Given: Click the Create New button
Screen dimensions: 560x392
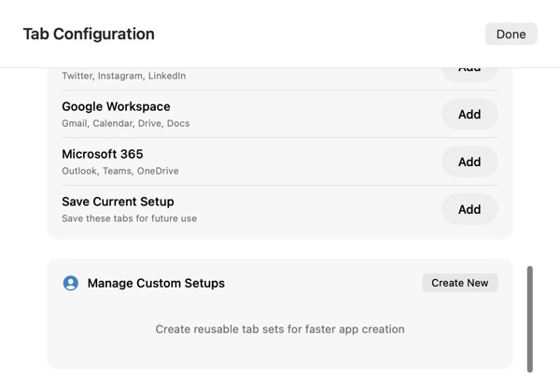Looking at the screenshot, I should [x=459, y=283].
